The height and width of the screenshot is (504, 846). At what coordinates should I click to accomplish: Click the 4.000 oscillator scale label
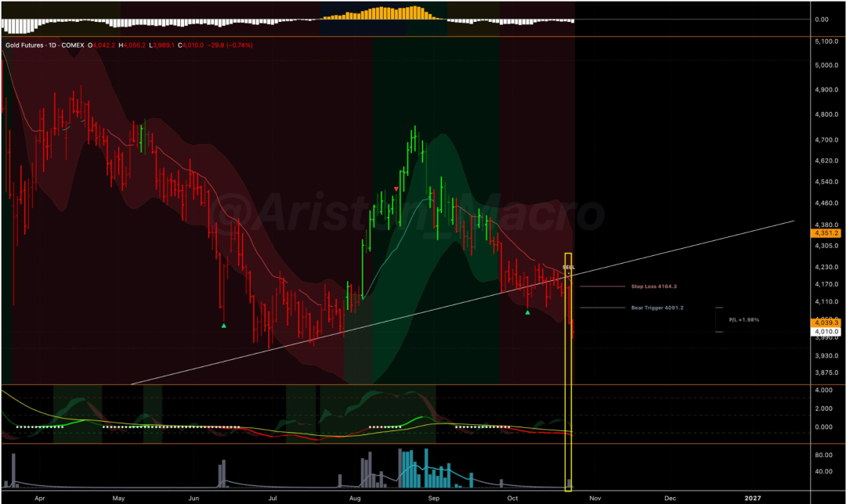[823, 391]
